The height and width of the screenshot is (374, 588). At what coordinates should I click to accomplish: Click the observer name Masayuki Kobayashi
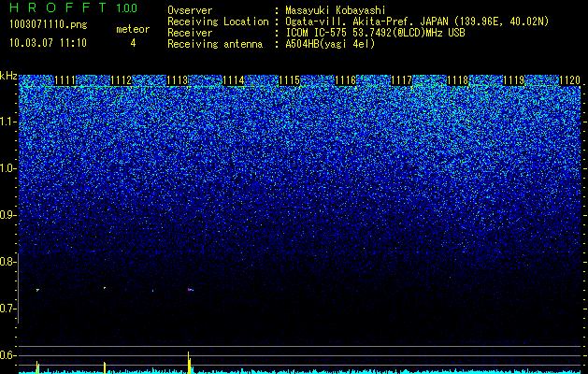[336, 10]
